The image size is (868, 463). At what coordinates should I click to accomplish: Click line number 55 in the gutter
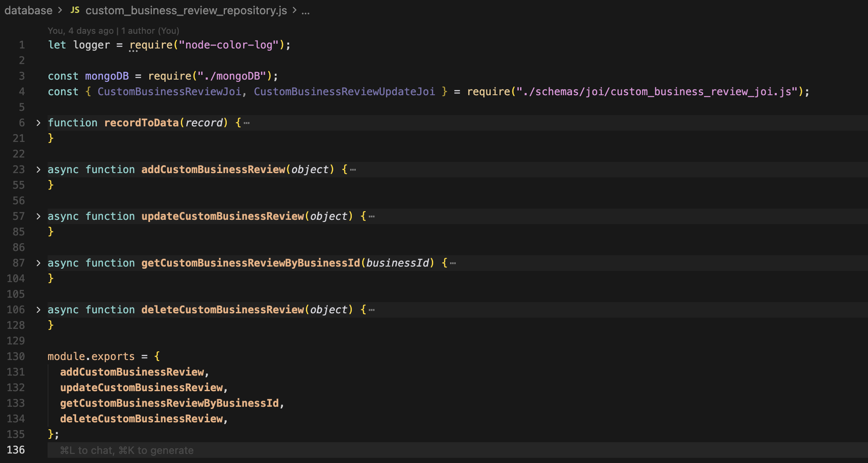pos(19,185)
